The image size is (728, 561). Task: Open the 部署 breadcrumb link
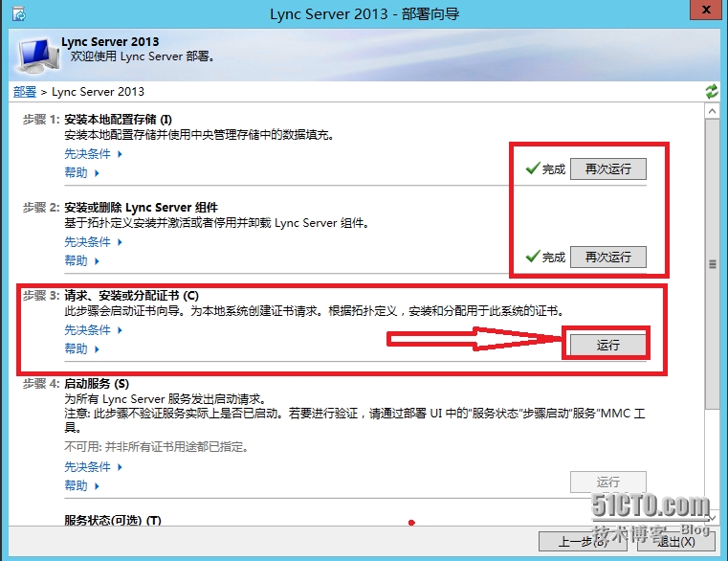tap(25, 92)
